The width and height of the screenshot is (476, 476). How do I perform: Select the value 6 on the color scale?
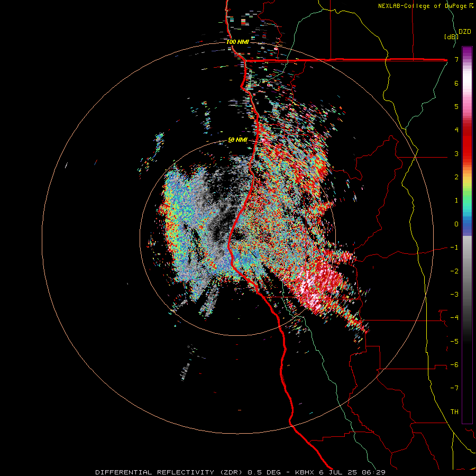[456, 83]
